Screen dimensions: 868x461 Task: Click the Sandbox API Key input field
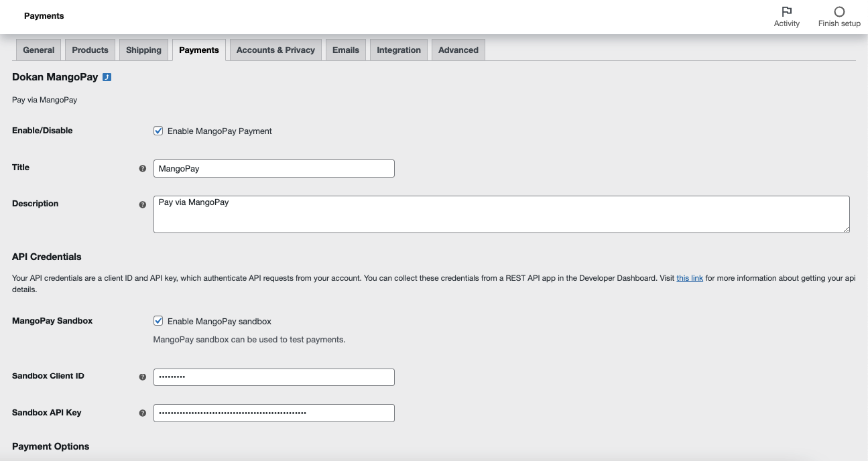coord(273,413)
